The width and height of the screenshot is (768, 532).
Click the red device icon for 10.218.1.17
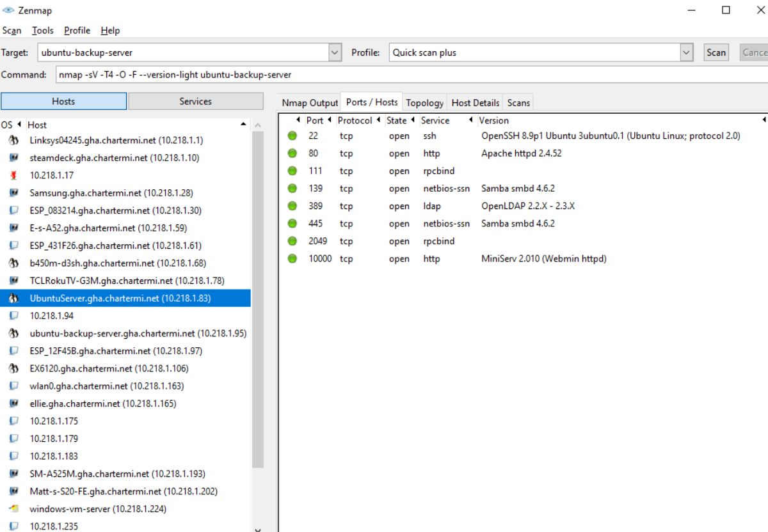[14, 175]
